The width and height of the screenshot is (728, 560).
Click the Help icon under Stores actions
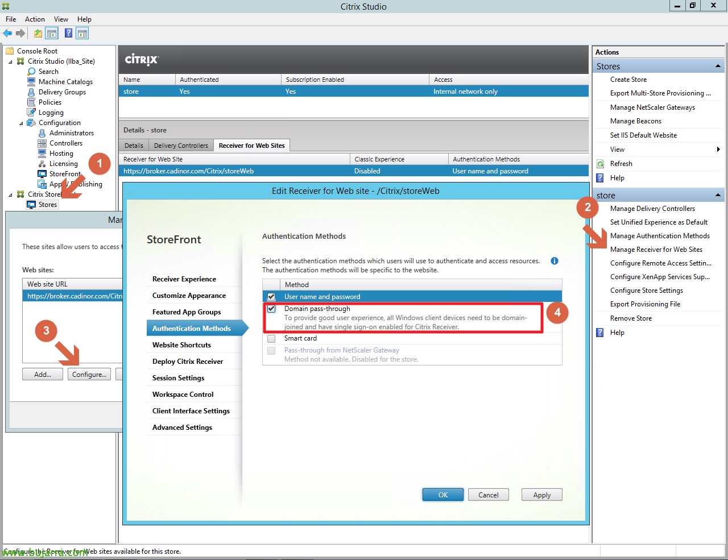click(x=601, y=178)
